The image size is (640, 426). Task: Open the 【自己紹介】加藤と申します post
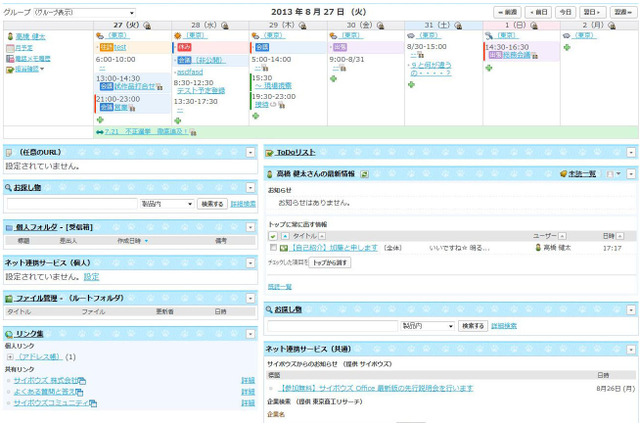(x=335, y=248)
